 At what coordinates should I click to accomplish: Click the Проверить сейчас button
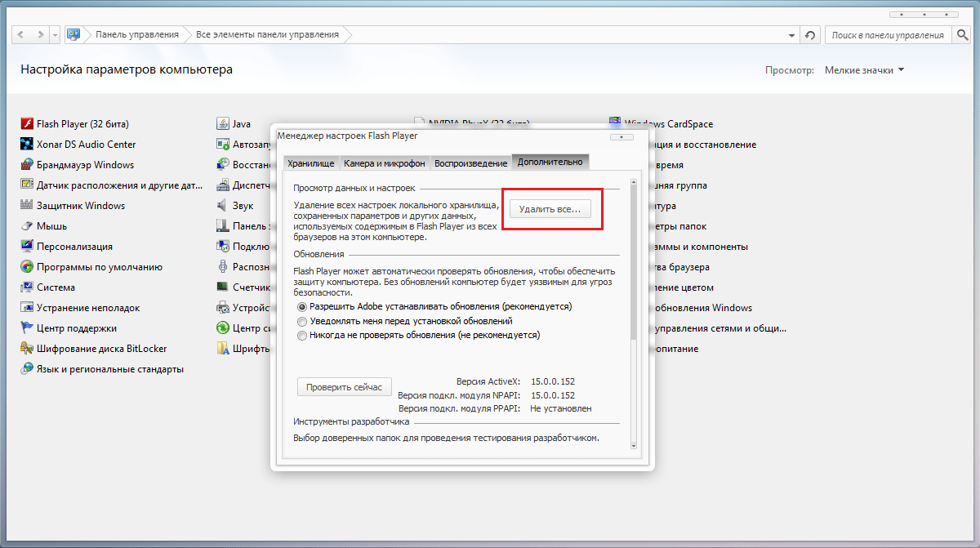344,387
